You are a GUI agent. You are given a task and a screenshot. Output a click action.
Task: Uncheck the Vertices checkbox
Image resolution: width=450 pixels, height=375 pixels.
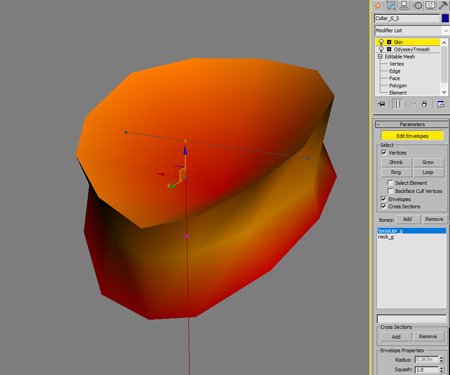click(x=384, y=152)
